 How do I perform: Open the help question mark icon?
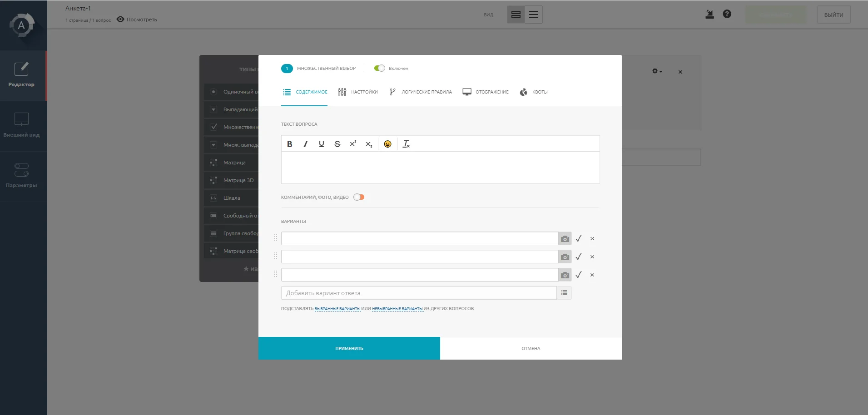pos(727,14)
